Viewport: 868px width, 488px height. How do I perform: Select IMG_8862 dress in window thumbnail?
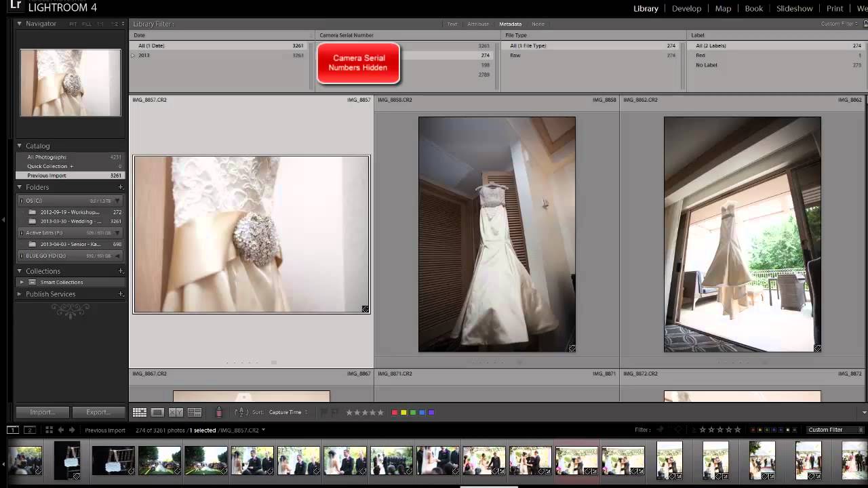tap(743, 235)
